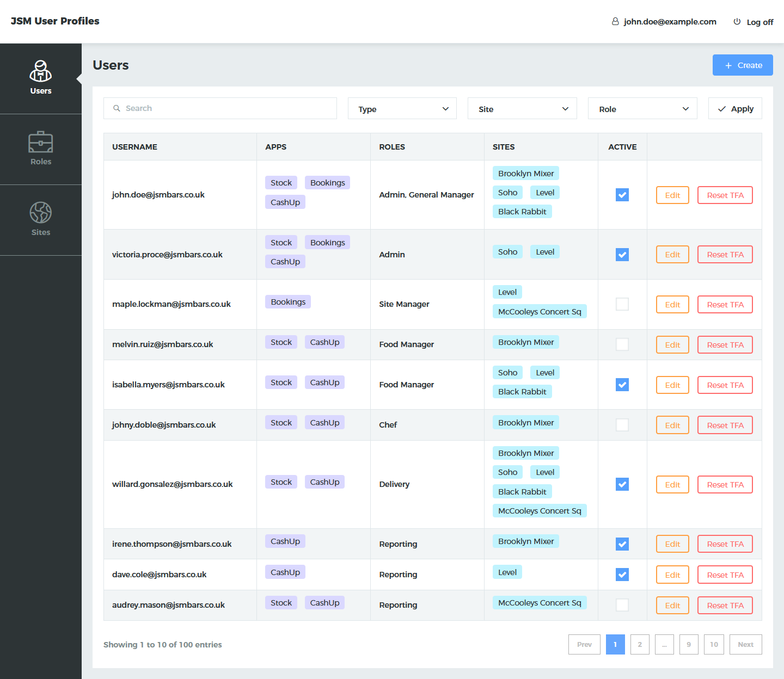Open the Site filter dropdown

click(x=522, y=109)
